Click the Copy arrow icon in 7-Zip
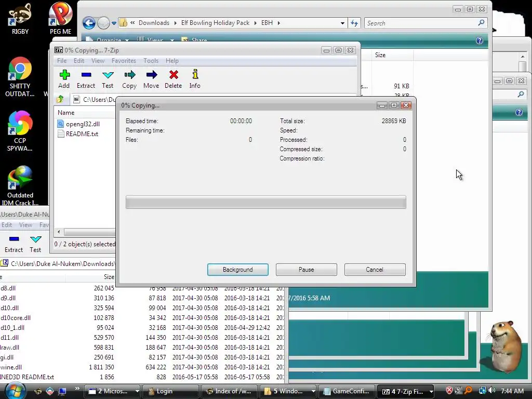 tap(129, 75)
